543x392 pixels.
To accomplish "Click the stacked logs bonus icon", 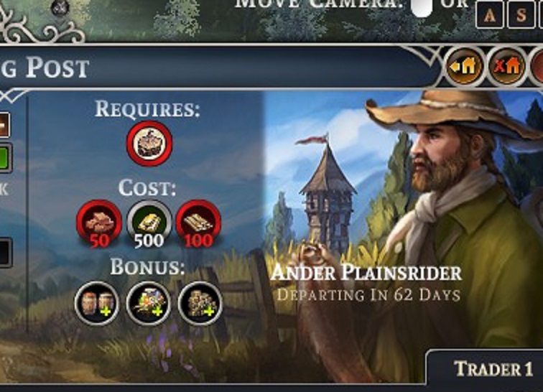I will pos(200,304).
